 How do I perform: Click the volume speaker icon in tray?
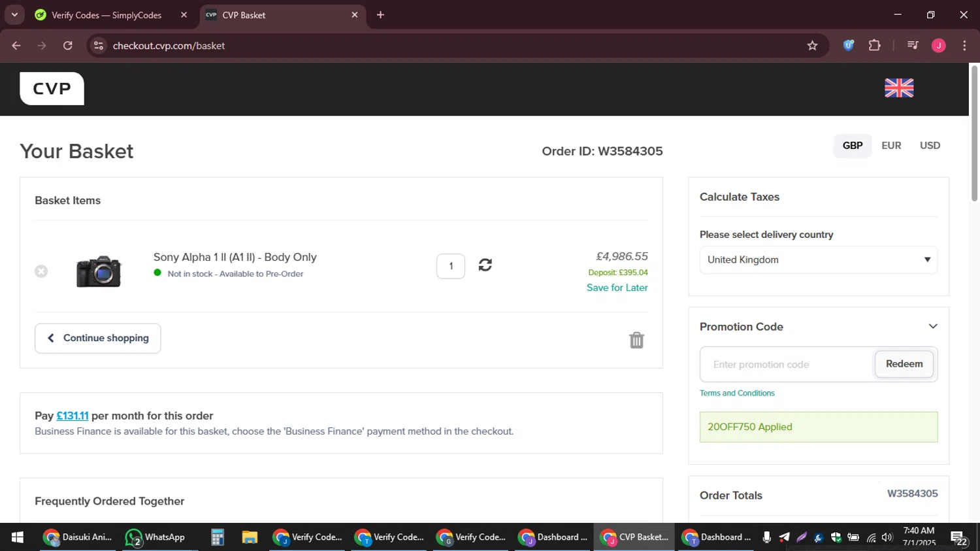click(x=887, y=537)
